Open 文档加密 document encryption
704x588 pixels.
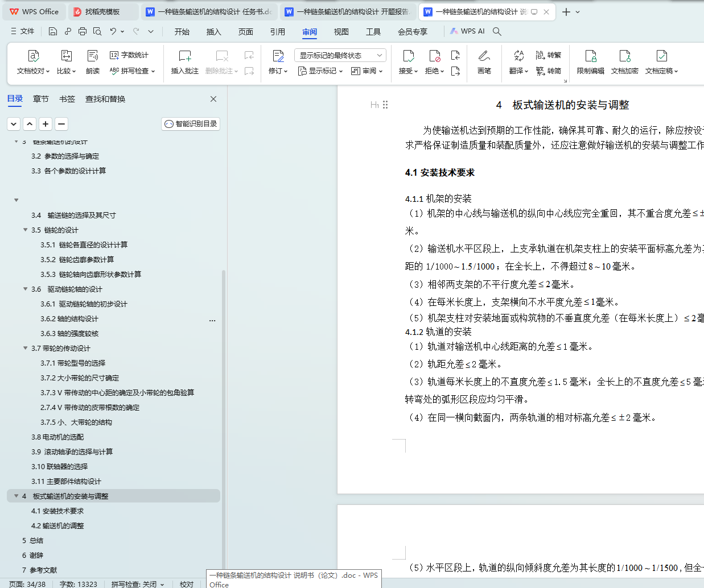click(x=625, y=63)
